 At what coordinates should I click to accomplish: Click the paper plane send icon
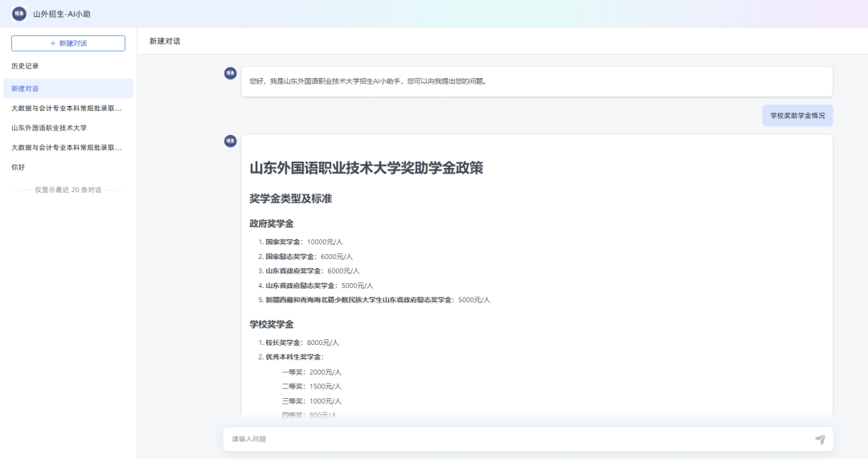pos(820,439)
